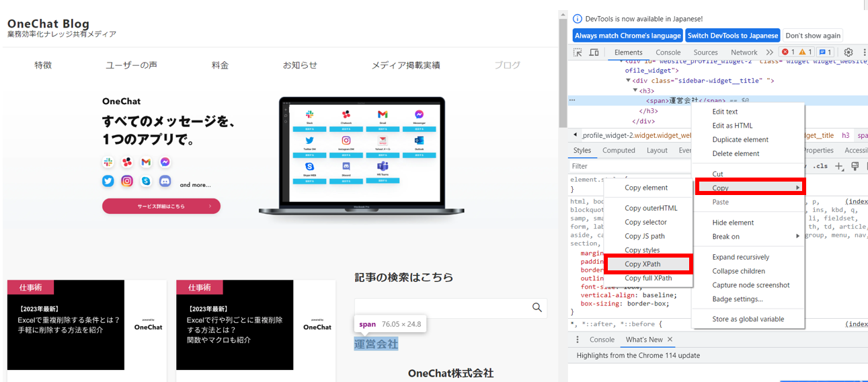Screen dimensions: 868x382
Task: Click the Skype icon in hero banner
Action: point(146,181)
